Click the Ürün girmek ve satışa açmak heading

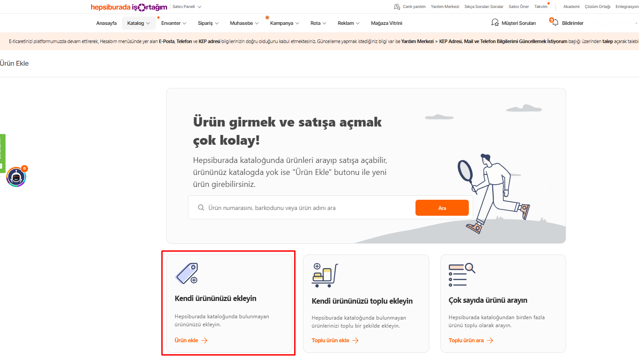pos(288,131)
